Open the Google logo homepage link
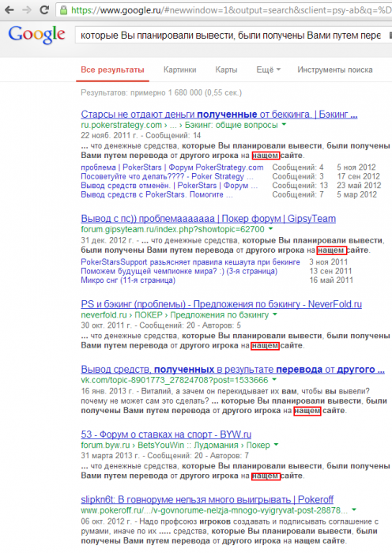Screen dimensions: 392x553 (x=36, y=35)
